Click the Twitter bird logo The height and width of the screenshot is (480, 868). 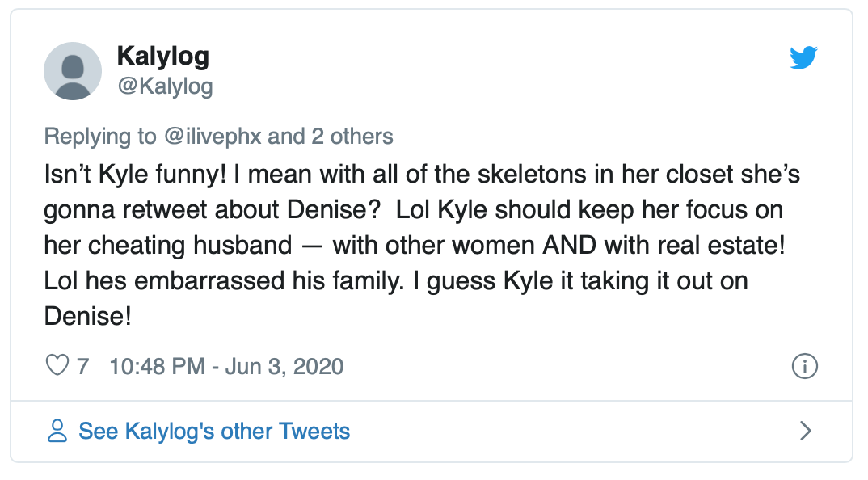tap(803, 57)
